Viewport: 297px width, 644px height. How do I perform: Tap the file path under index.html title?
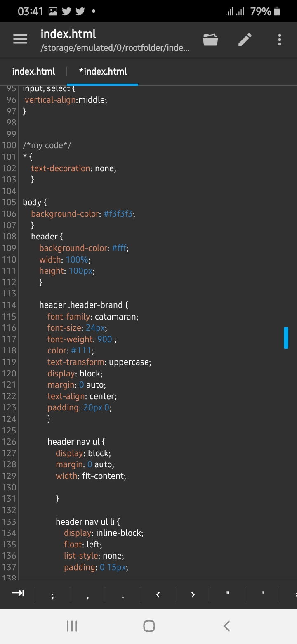point(115,48)
